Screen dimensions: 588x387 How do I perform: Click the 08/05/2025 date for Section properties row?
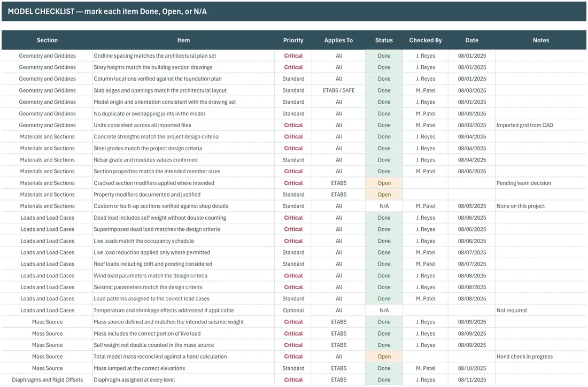[472, 172]
